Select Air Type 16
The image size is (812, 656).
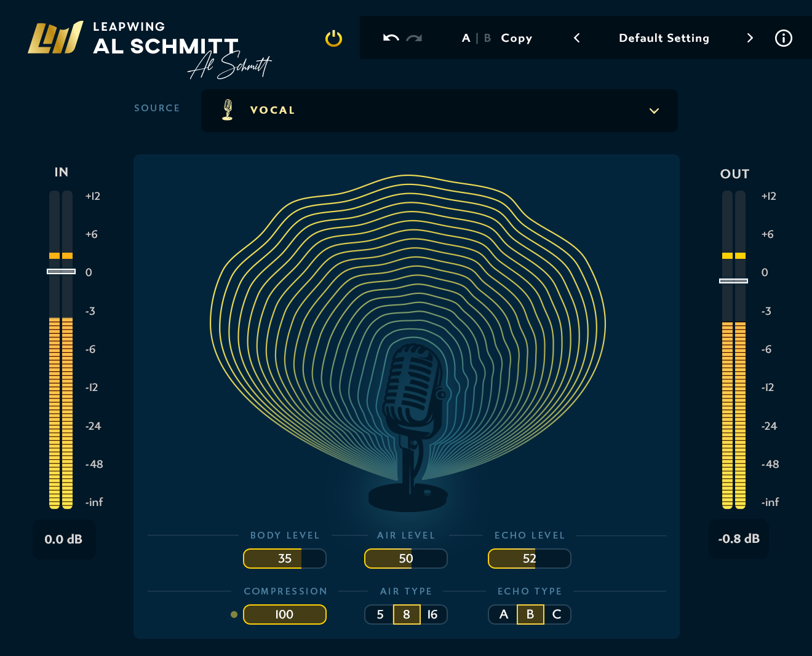pyautogui.click(x=432, y=614)
